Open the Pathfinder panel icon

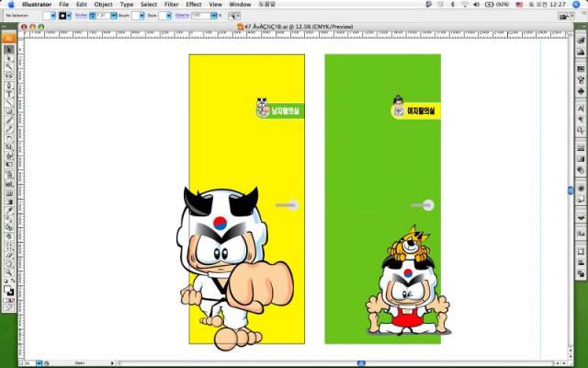pos(581,274)
